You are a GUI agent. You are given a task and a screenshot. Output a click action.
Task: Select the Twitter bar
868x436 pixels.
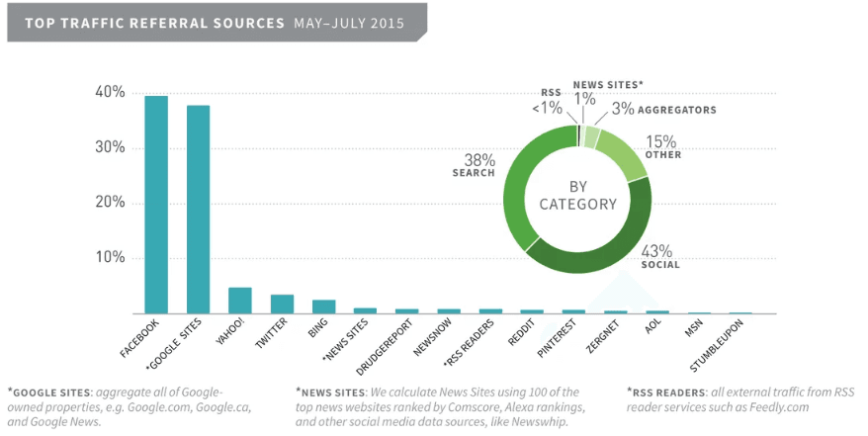coord(282,305)
